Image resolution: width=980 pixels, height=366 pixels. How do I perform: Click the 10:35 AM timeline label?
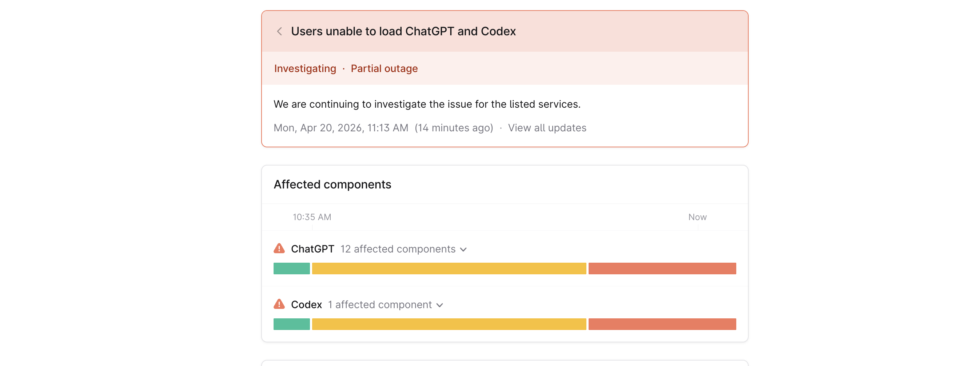click(312, 217)
